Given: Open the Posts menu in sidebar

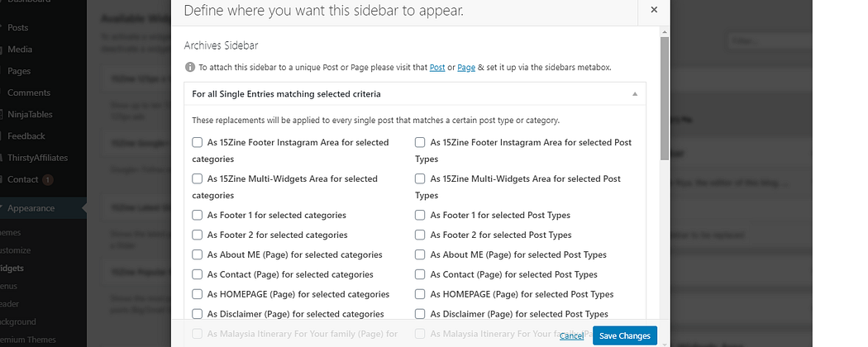Looking at the screenshot, I should point(17,27).
